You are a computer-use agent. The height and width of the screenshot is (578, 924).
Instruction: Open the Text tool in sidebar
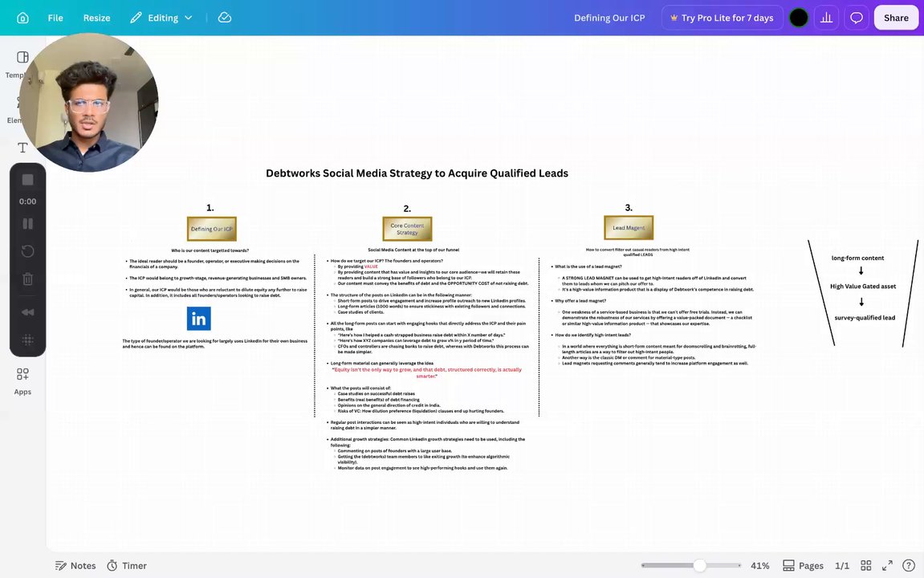pos(22,147)
